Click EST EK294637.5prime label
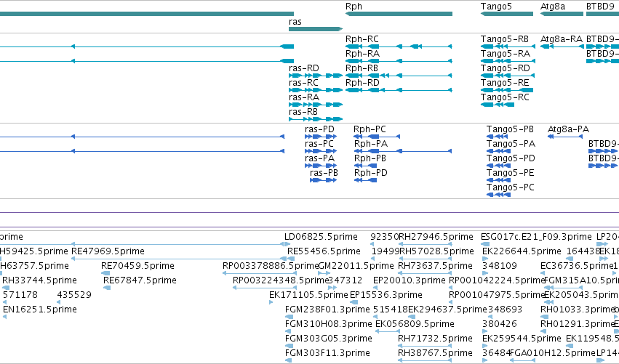The width and height of the screenshot is (619, 364). click(447, 310)
